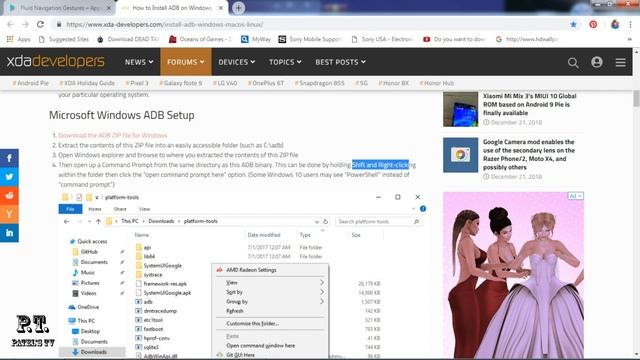Share the article on Facebook
The image size is (640, 360).
(9, 158)
